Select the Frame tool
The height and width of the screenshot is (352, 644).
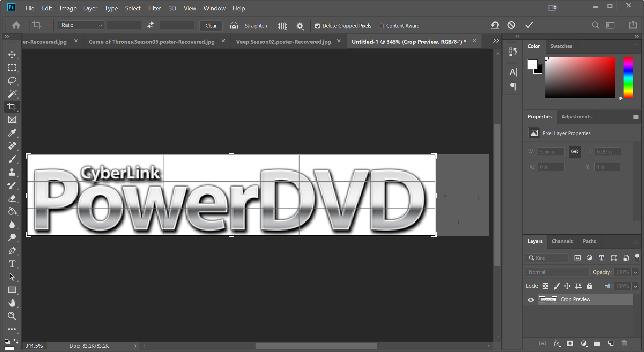click(12, 120)
